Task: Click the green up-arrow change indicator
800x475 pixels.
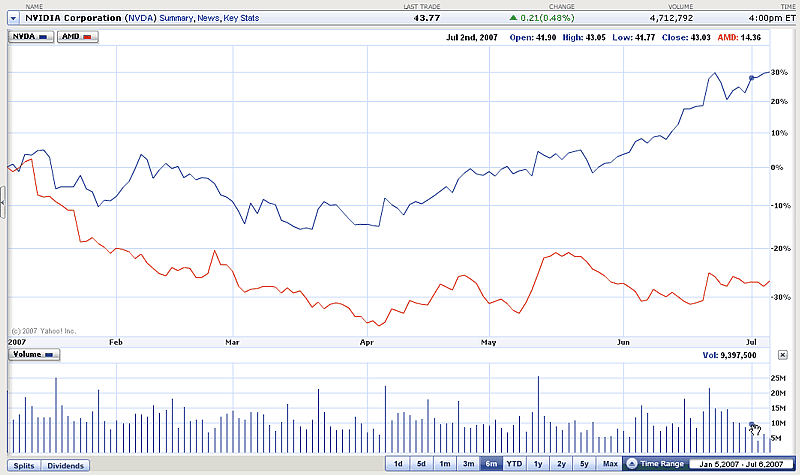Action: coord(513,18)
